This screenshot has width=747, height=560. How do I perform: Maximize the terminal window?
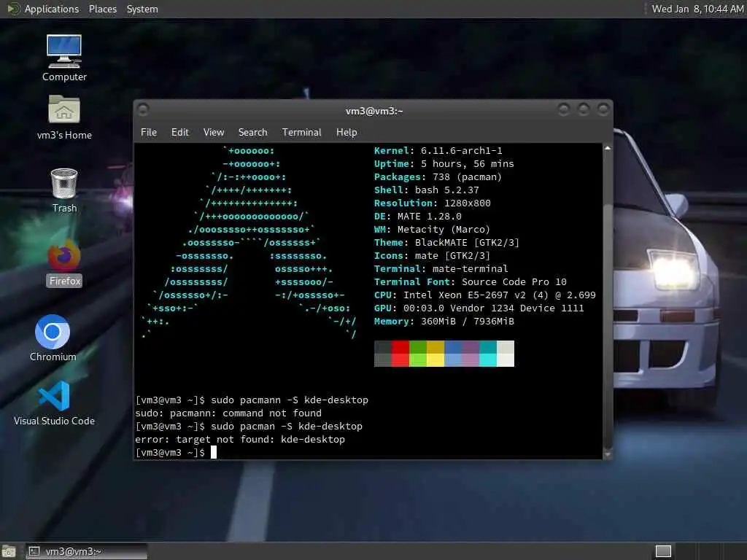pyautogui.click(x=583, y=110)
